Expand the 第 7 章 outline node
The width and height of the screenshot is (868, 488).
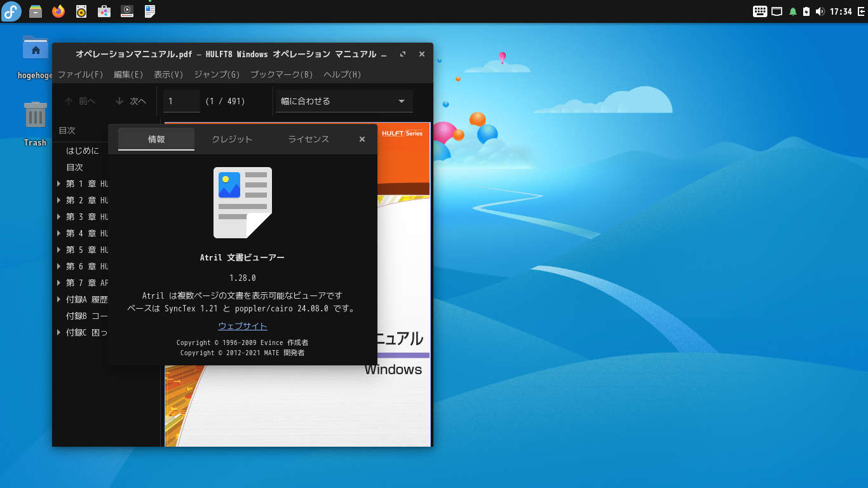click(59, 283)
